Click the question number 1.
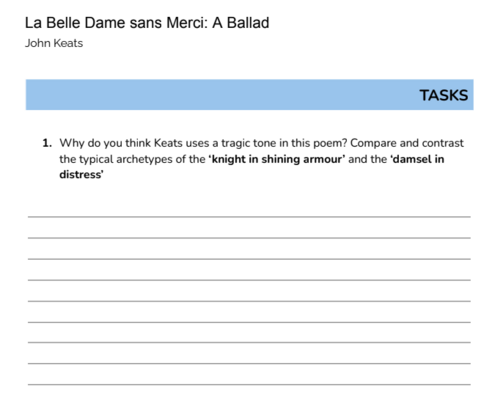Screen dimensions: 500x399 (x=47, y=143)
